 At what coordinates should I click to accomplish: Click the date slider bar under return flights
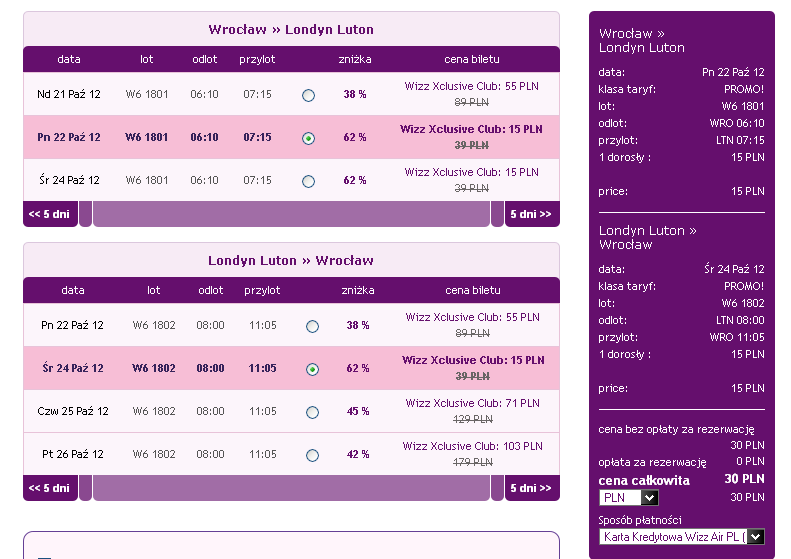[x=291, y=488]
